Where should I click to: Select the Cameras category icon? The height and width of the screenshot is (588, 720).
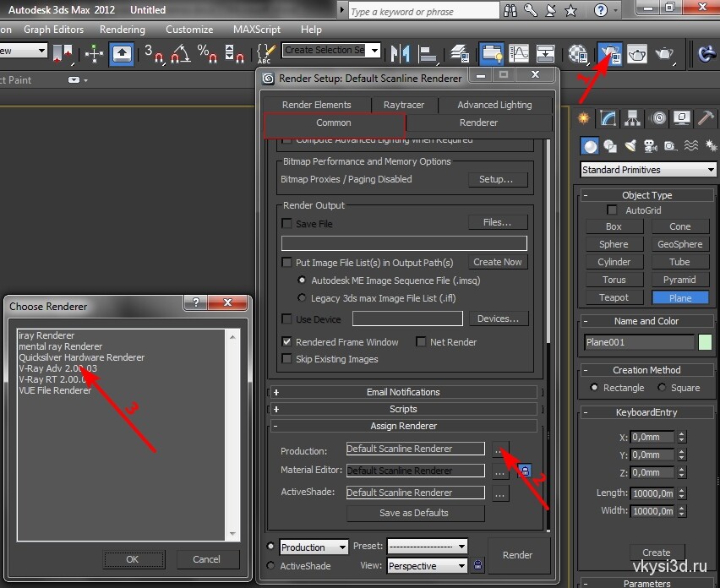(x=650, y=146)
